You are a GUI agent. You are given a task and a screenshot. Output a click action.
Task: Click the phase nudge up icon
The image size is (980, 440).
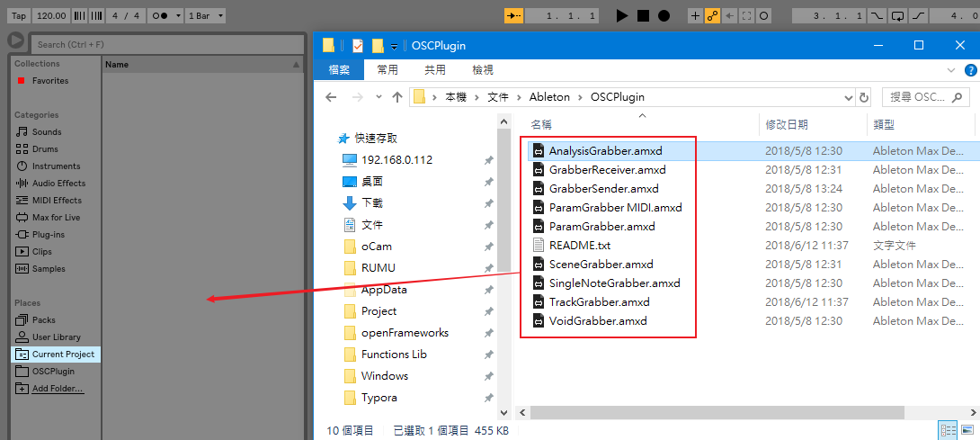pos(96,15)
